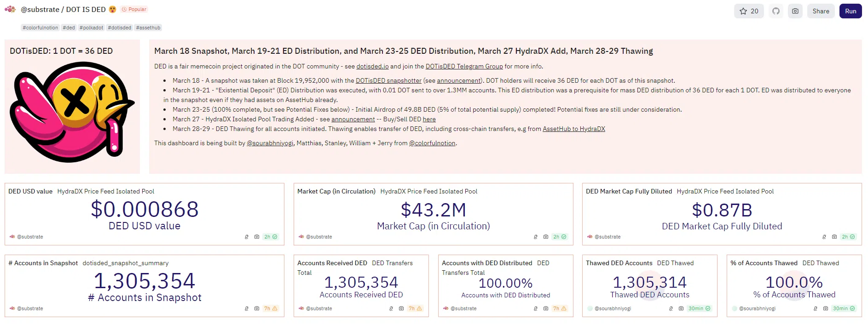868x324 pixels.
Task: Open Market Cap (in Circulation) query title
Action: pyautogui.click(x=336, y=192)
